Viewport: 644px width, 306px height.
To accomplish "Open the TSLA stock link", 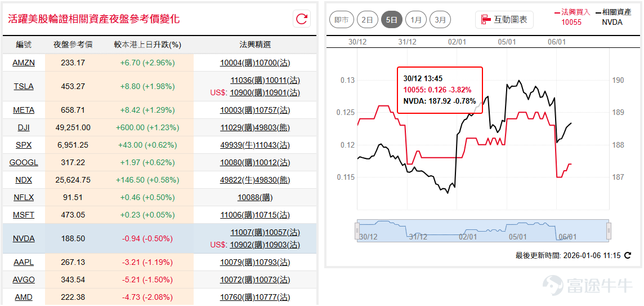I will pos(24,86).
